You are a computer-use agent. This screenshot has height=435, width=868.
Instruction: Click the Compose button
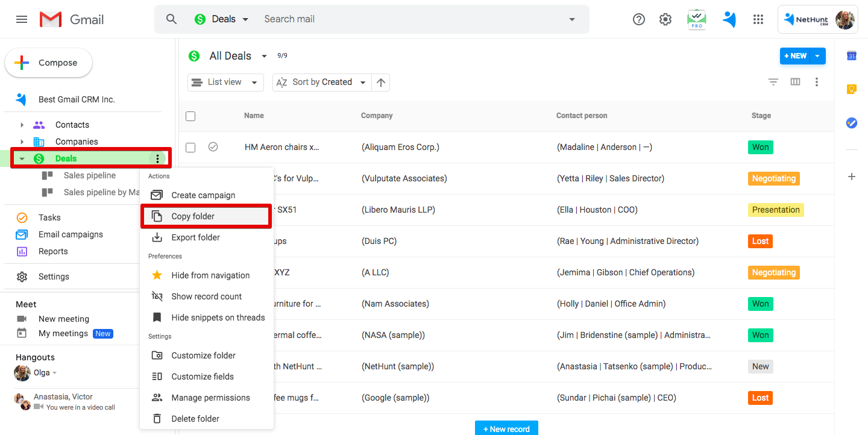[x=49, y=63]
